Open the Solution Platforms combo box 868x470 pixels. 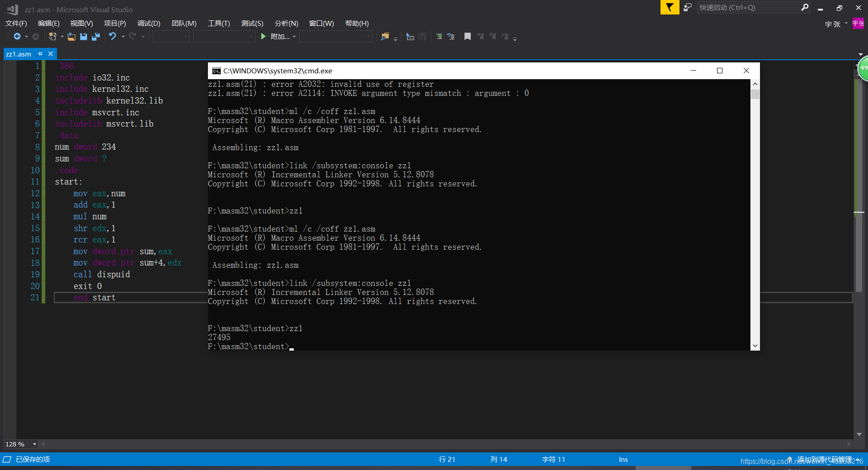pyautogui.click(x=224, y=37)
